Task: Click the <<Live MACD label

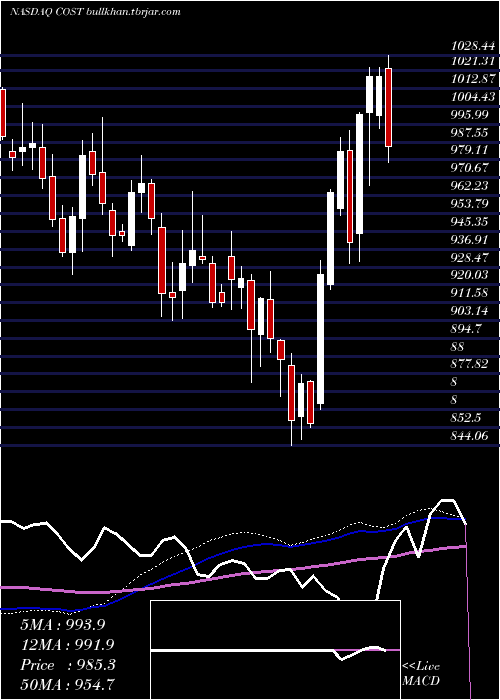Action: pos(421,674)
